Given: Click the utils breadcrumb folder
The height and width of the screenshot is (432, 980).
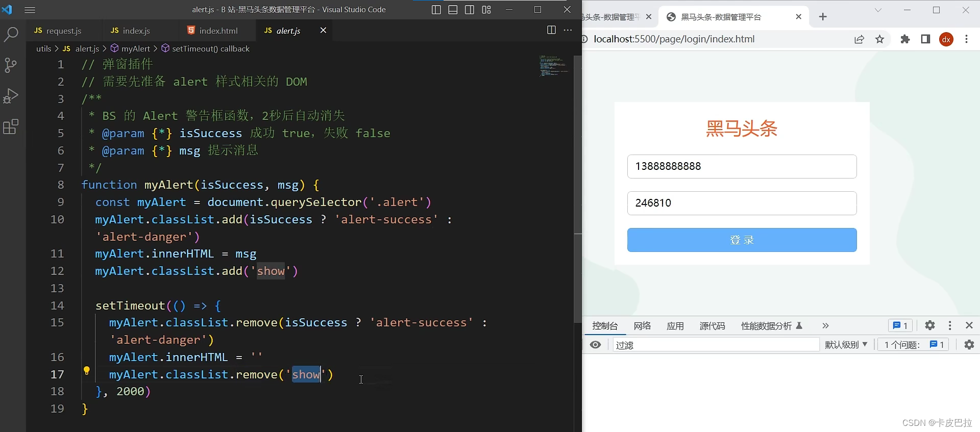Looking at the screenshot, I should [43, 48].
